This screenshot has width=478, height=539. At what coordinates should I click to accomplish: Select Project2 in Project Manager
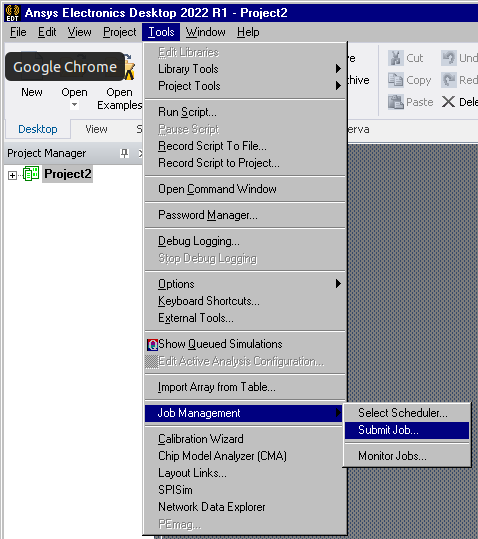[x=68, y=174]
